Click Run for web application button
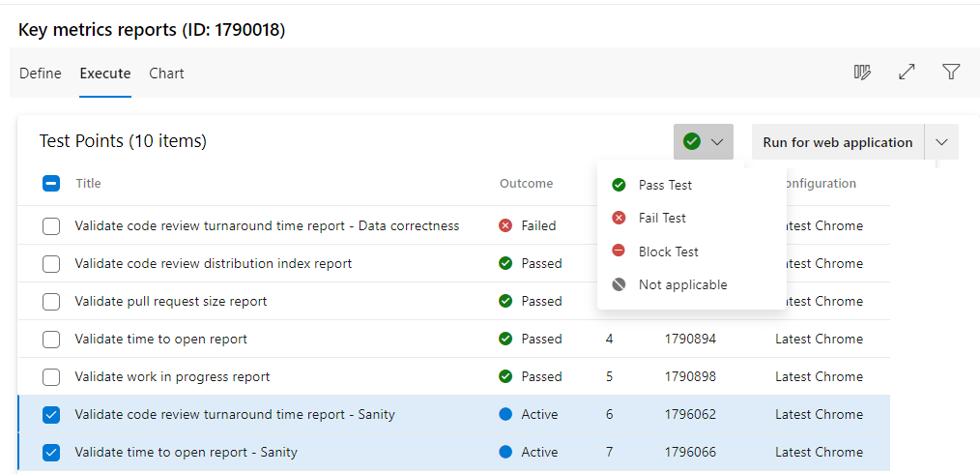Image resolution: width=980 pixels, height=474 pixels. [x=837, y=142]
